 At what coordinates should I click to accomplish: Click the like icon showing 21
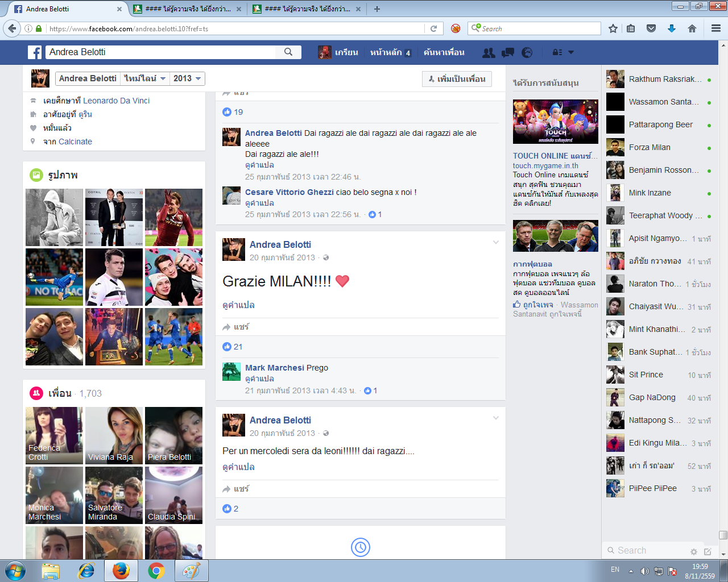point(227,347)
